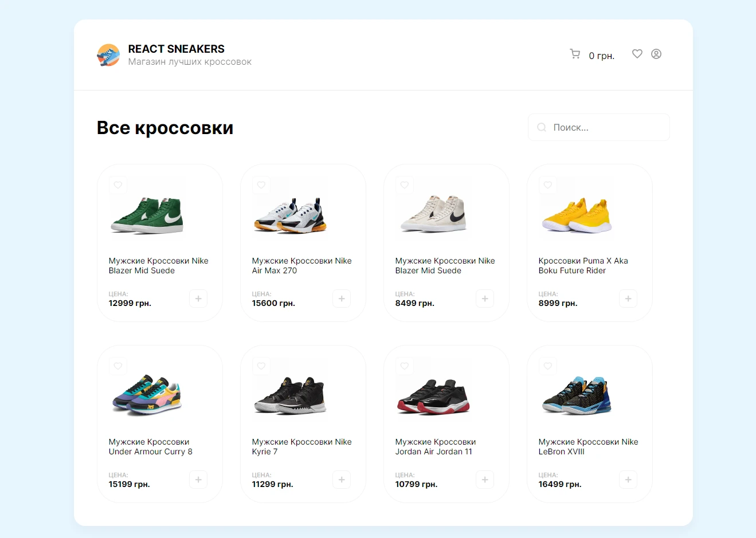Favorite the Jordan Air Jordan 11
The image size is (756, 538).
(x=405, y=366)
